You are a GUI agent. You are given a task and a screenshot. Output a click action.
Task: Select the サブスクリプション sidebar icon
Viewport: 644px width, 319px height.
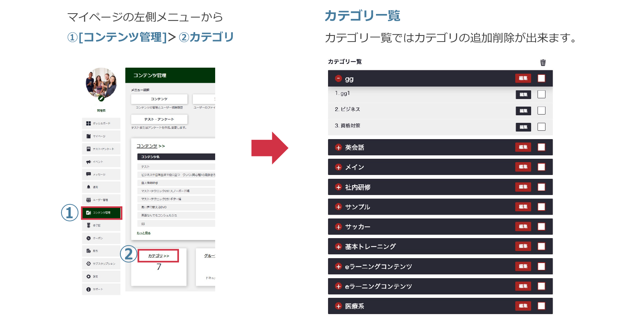88,264
